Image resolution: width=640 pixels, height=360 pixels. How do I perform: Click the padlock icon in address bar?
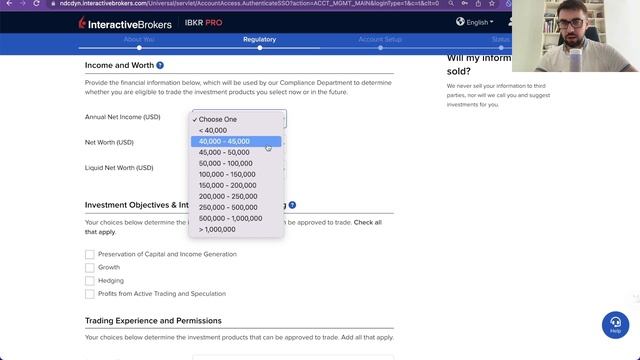(53, 4)
